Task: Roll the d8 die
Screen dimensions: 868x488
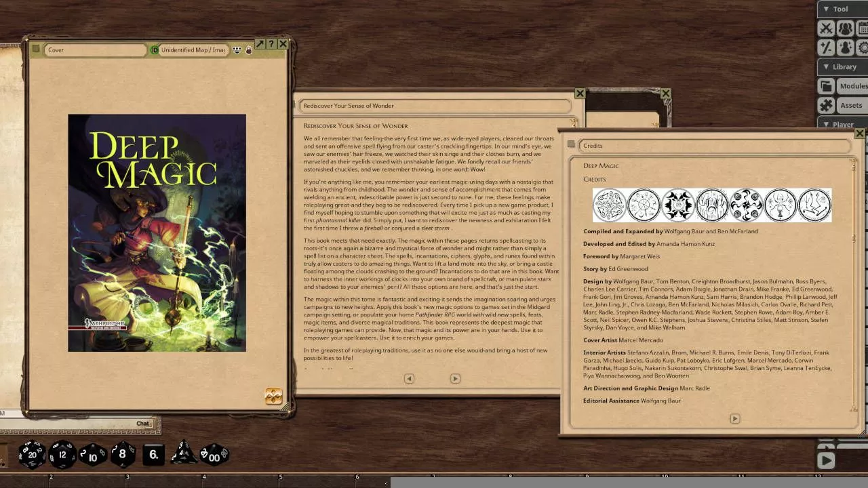Action: tap(123, 454)
